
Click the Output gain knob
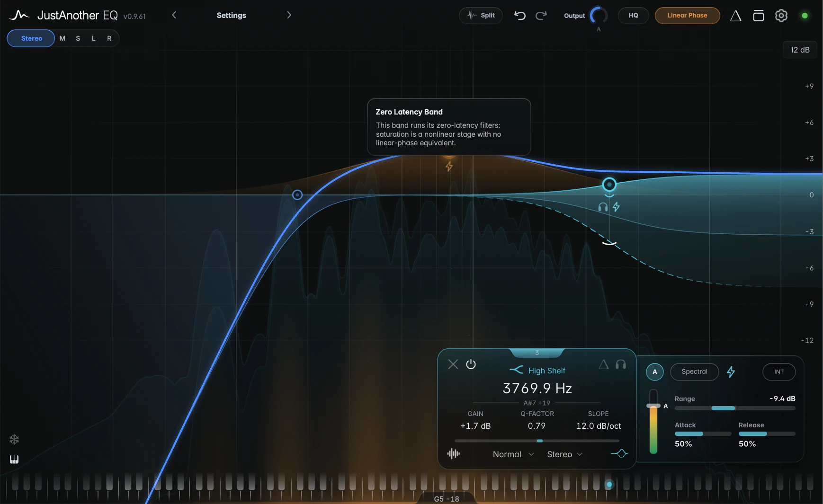tap(599, 16)
